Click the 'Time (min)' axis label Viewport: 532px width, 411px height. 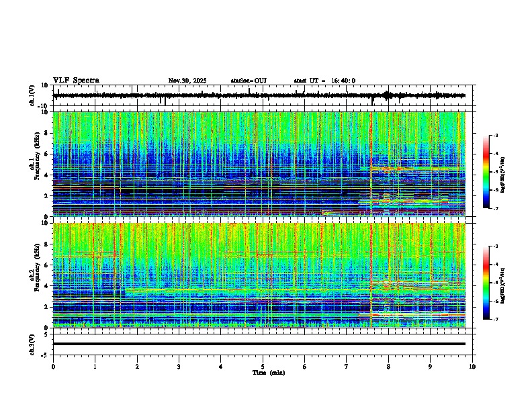[x=269, y=373]
